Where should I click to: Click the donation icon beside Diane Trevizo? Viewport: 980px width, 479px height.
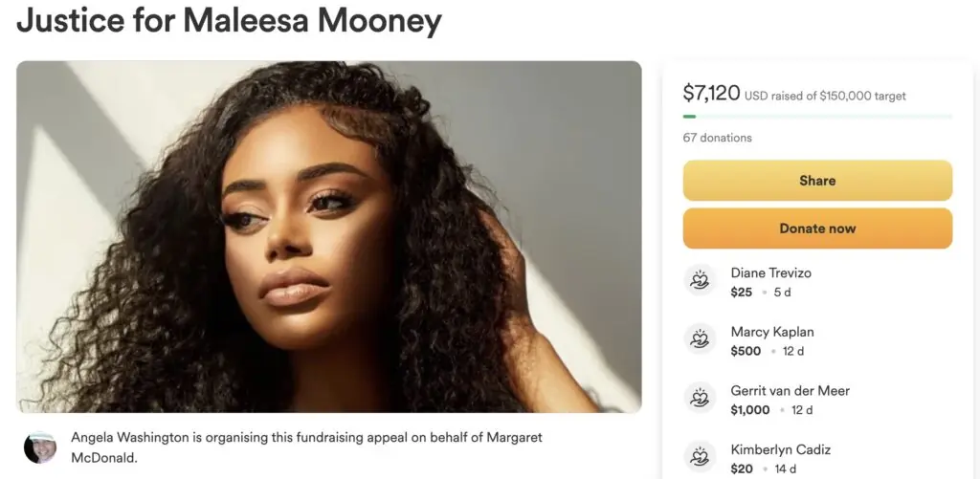700,280
